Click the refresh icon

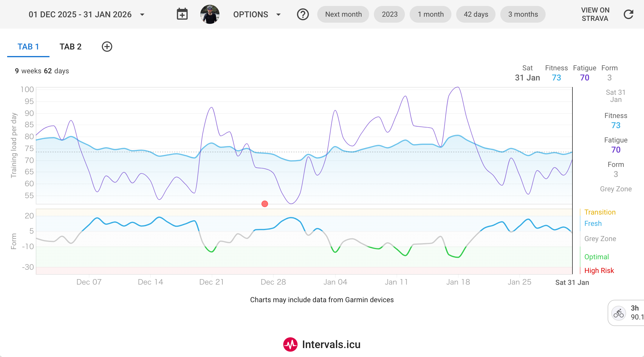pos(628,14)
